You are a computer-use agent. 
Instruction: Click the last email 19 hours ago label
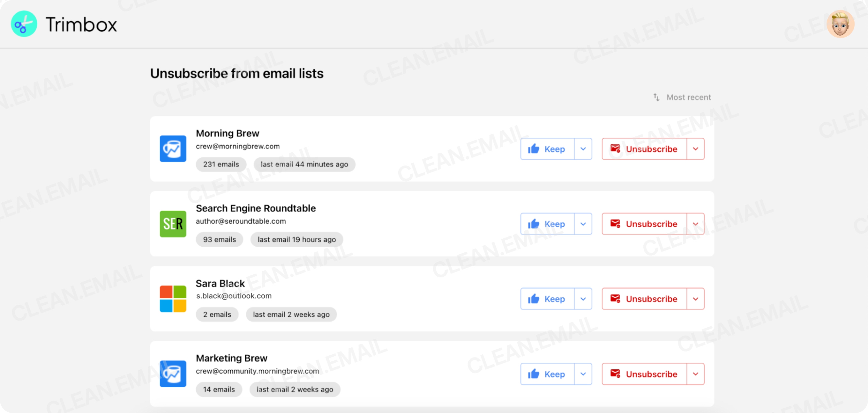coord(296,239)
